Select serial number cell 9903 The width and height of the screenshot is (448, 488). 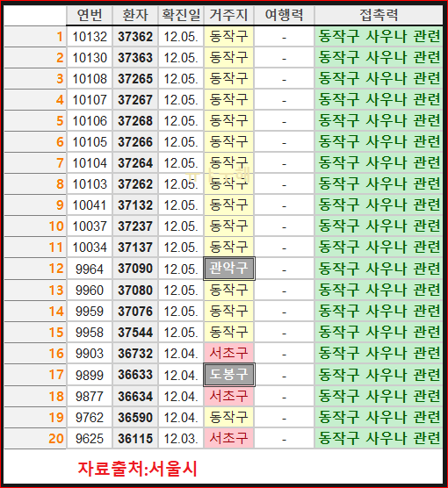[90, 354]
